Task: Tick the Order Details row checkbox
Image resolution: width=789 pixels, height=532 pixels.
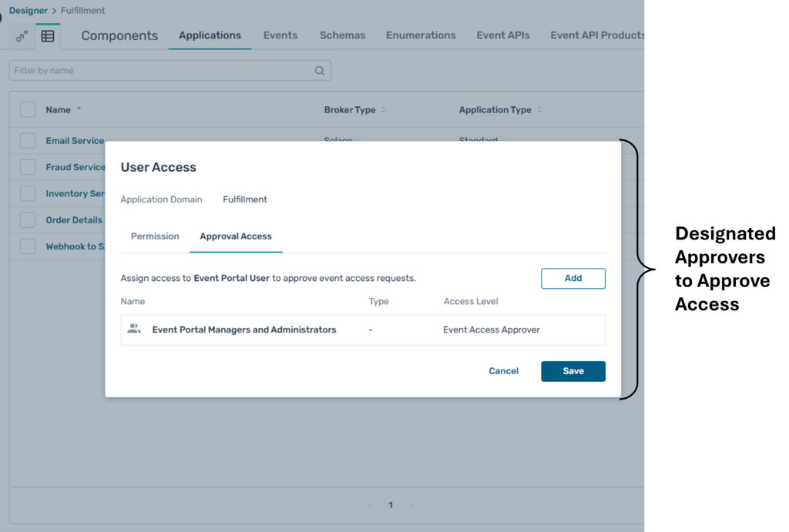Action: [x=28, y=219]
